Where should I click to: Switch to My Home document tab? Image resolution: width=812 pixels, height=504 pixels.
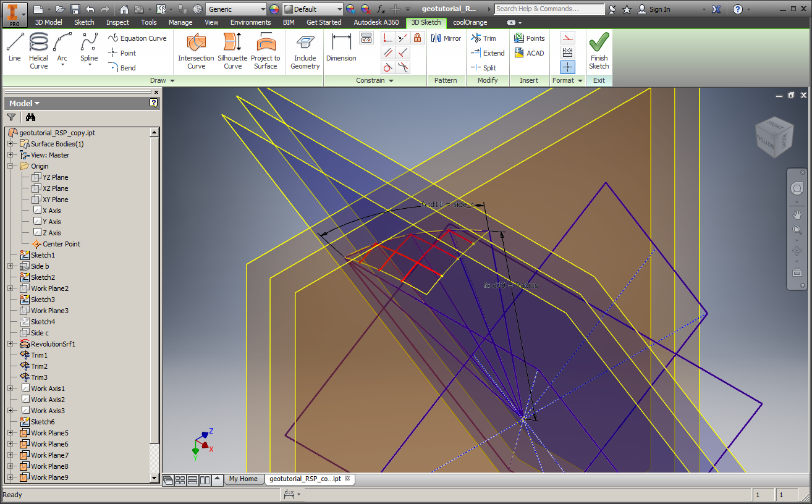(x=243, y=479)
